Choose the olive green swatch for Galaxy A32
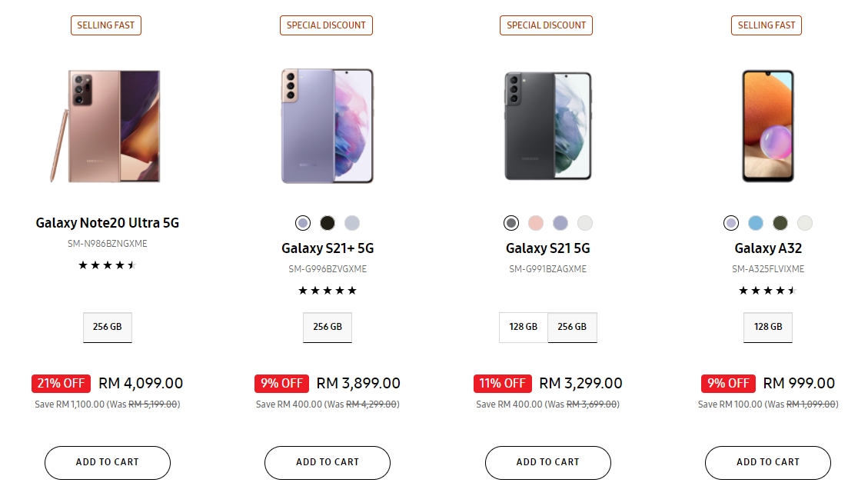The height and width of the screenshot is (496, 868). 780,222
